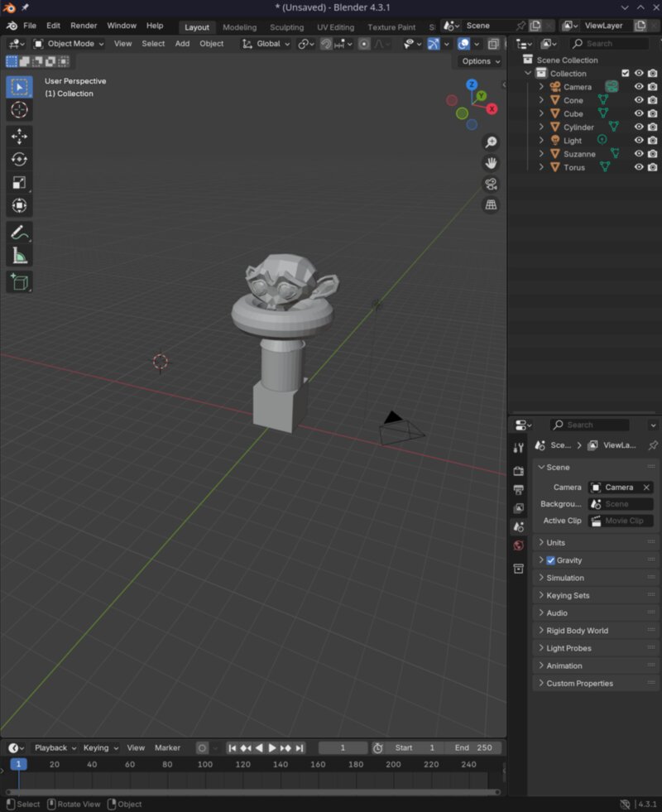Open the Window menu
This screenshot has width=662, height=812.
tap(122, 26)
